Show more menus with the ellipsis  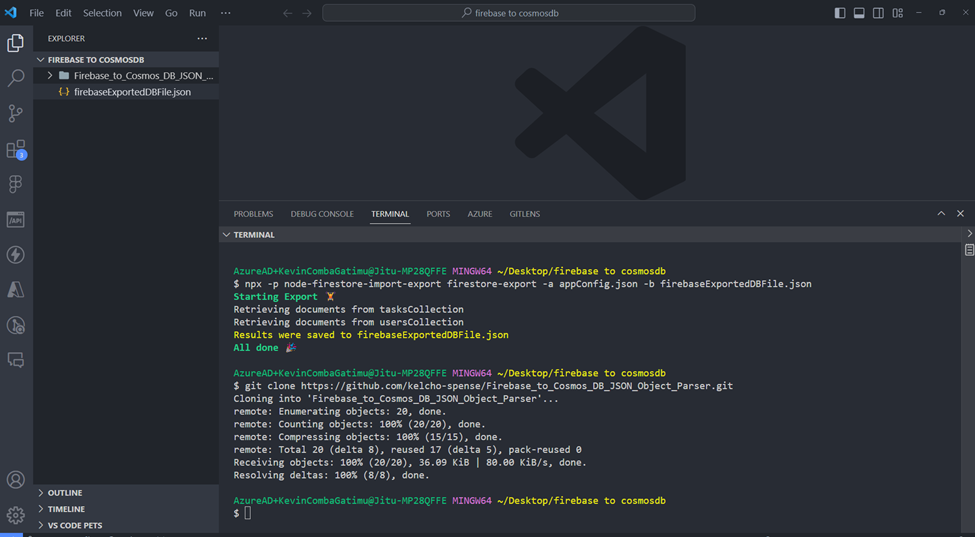click(x=226, y=13)
